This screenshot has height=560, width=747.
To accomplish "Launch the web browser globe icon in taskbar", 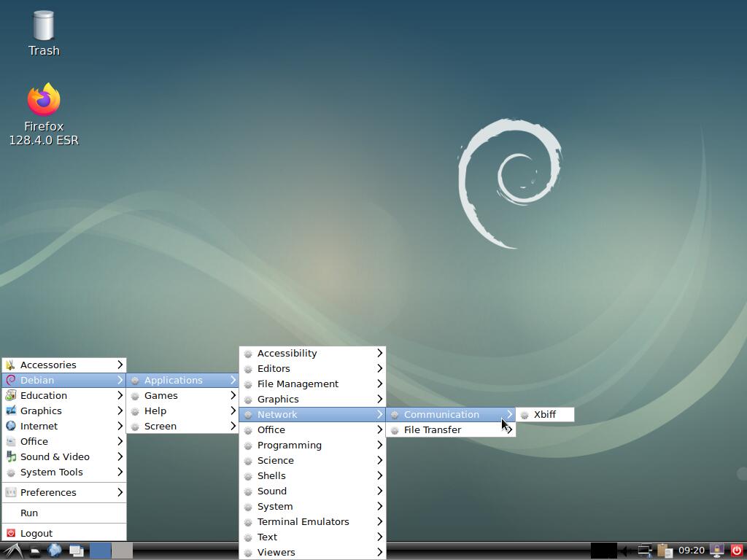I will click(55, 551).
